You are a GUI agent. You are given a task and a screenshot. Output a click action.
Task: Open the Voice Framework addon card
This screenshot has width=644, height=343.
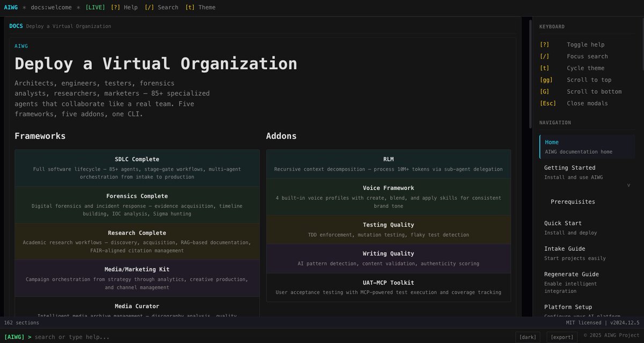pos(389,197)
